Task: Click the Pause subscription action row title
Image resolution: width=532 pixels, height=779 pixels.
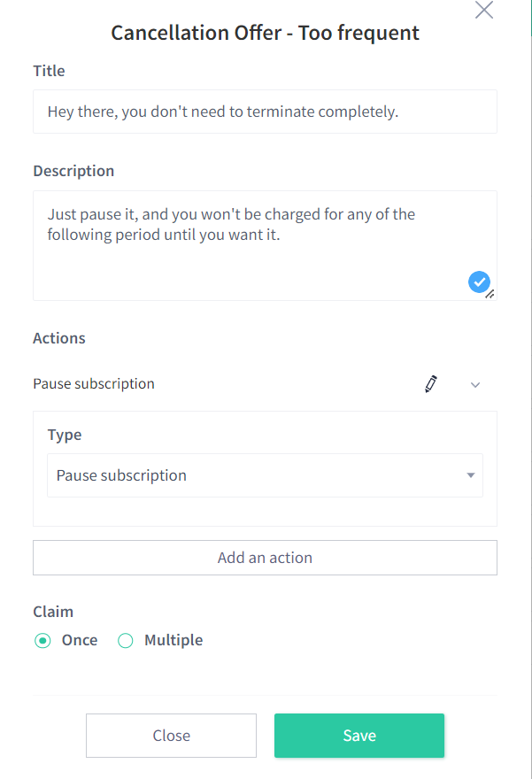Action: point(94,384)
